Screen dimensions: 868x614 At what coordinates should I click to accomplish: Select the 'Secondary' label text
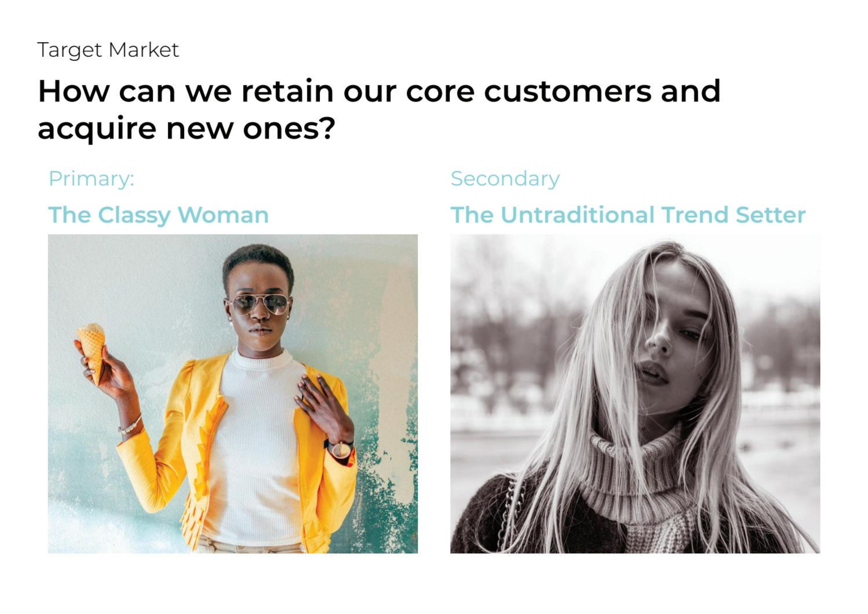[505, 179]
